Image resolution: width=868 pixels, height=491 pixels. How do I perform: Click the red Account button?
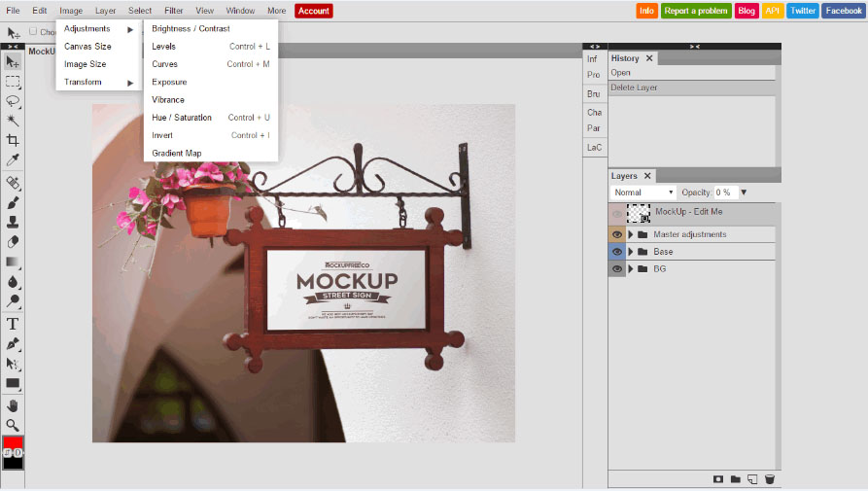pos(314,11)
